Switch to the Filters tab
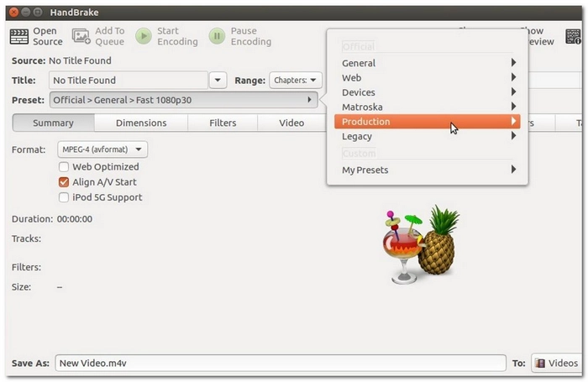The image size is (588, 382). point(223,123)
